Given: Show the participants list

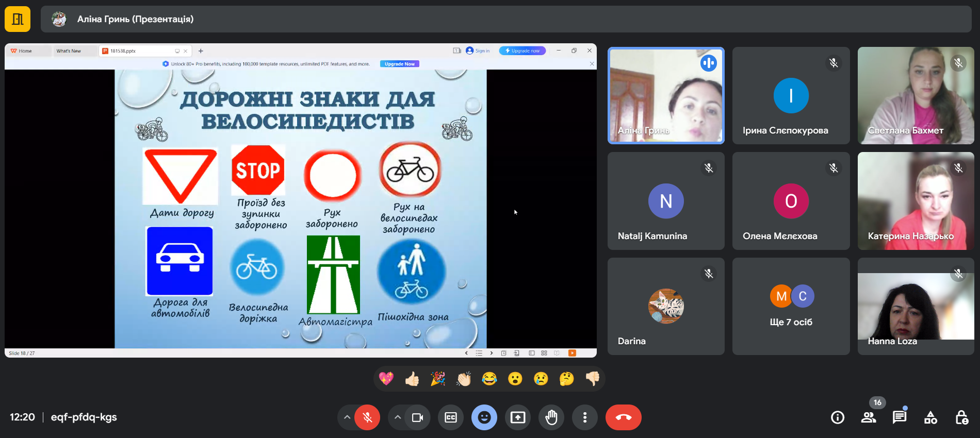Looking at the screenshot, I should point(869,417).
